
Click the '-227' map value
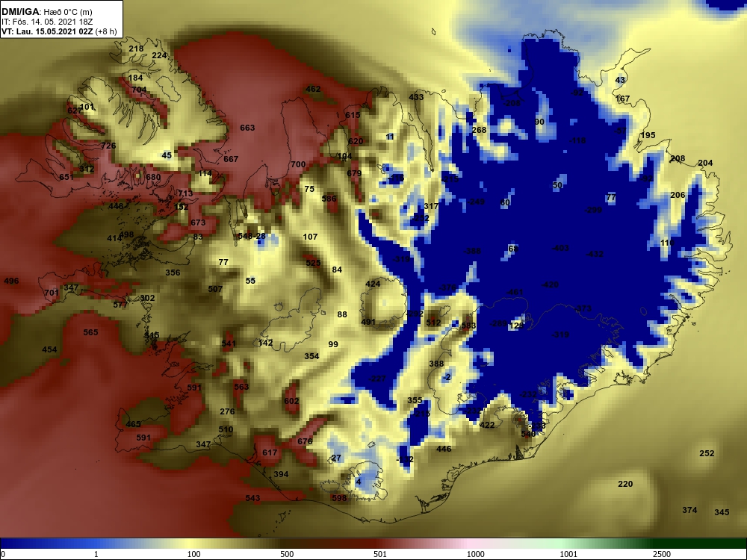[x=377, y=379]
